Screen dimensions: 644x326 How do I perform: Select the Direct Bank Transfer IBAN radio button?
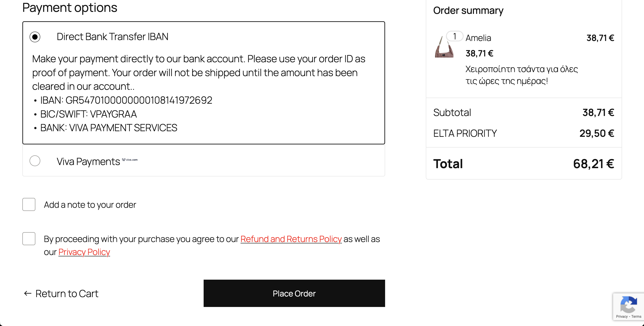pyautogui.click(x=35, y=37)
